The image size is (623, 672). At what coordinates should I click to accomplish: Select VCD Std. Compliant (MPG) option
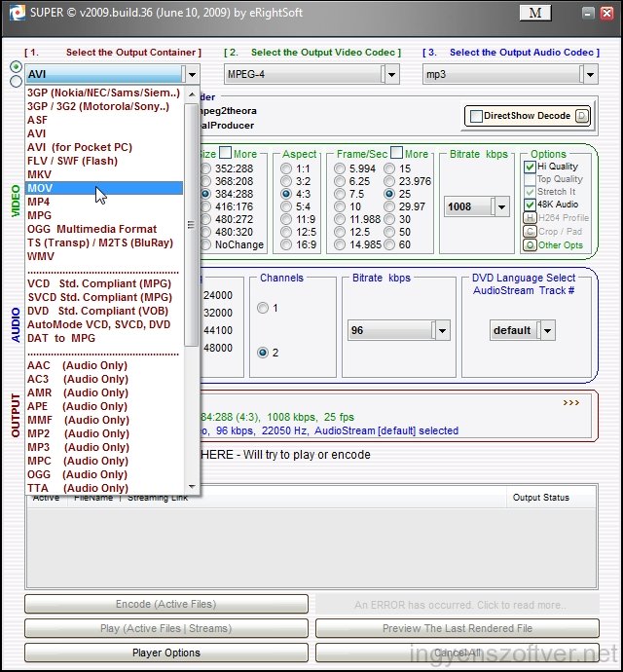click(x=104, y=283)
